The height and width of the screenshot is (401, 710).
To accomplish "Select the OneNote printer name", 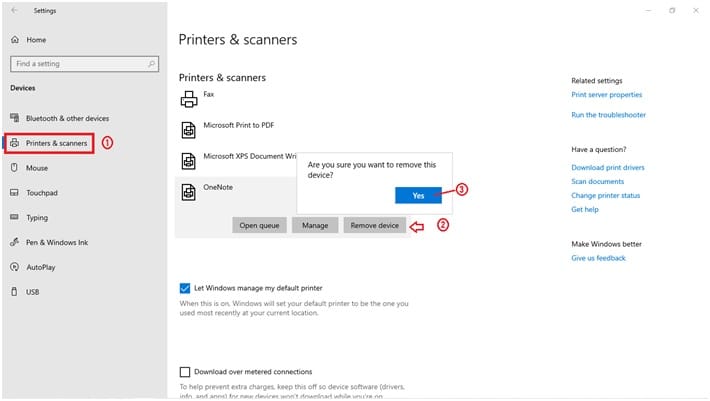I will point(218,187).
